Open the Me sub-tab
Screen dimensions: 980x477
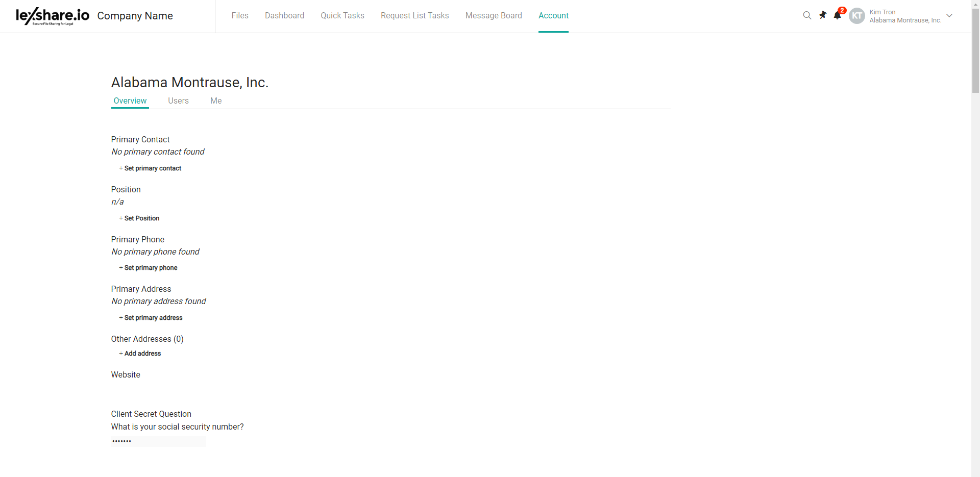click(x=216, y=101)
